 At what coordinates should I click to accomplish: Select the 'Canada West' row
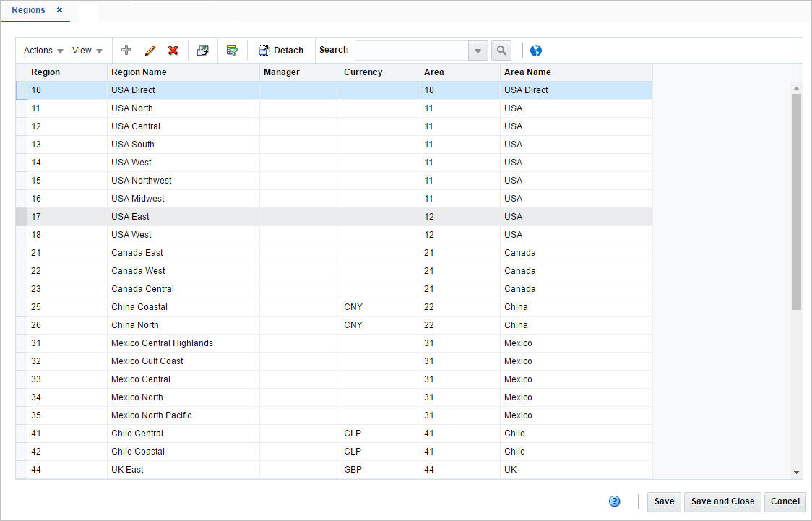point(334,271)
